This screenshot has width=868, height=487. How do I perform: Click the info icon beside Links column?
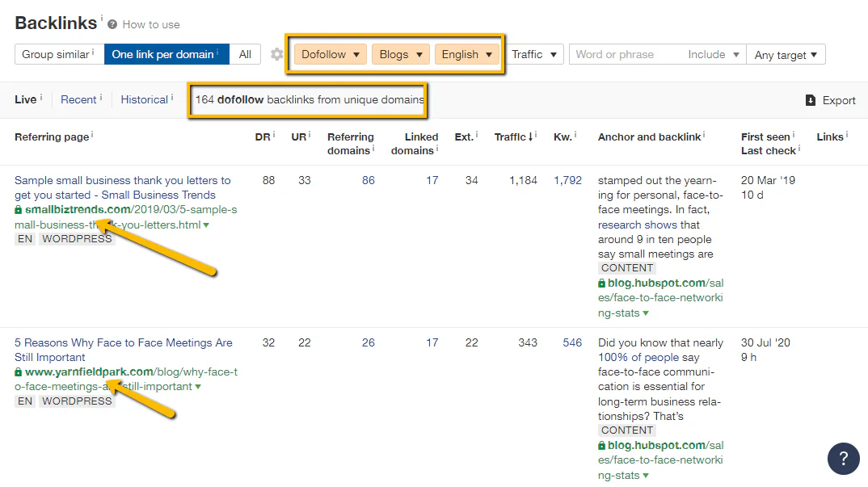point(846,135)
